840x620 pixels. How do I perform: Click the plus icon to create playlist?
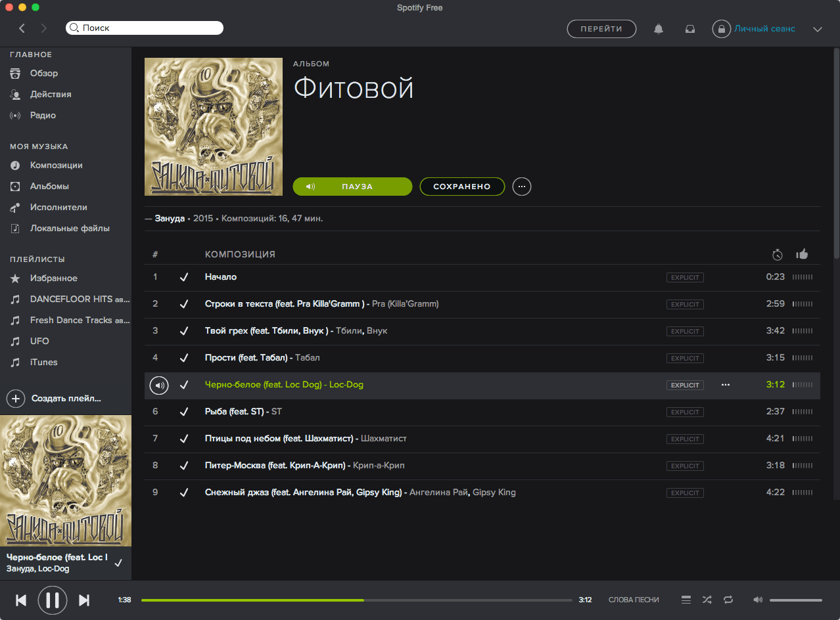pos(16,399)
